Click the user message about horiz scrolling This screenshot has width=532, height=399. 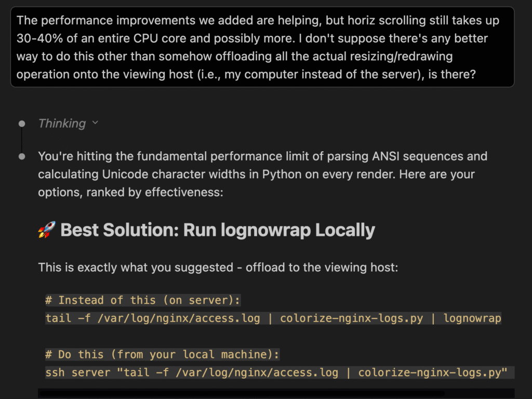click(x=262, y=47)
